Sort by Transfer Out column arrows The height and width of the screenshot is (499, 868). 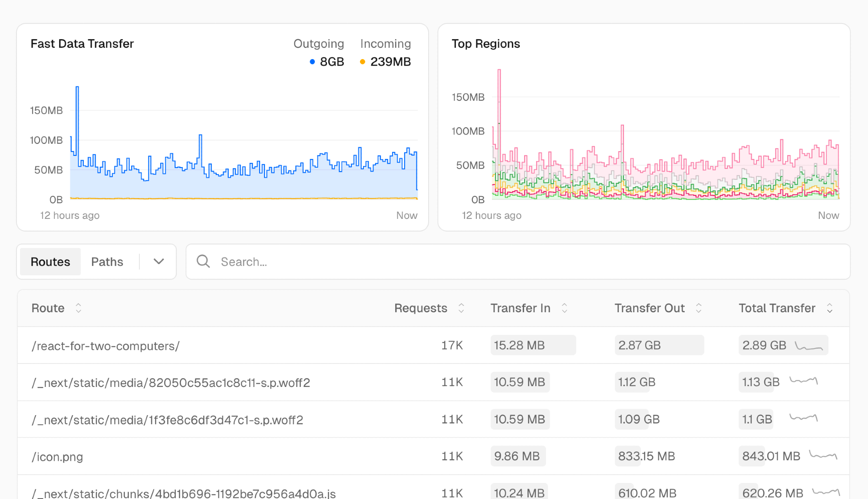click(699, 308)
